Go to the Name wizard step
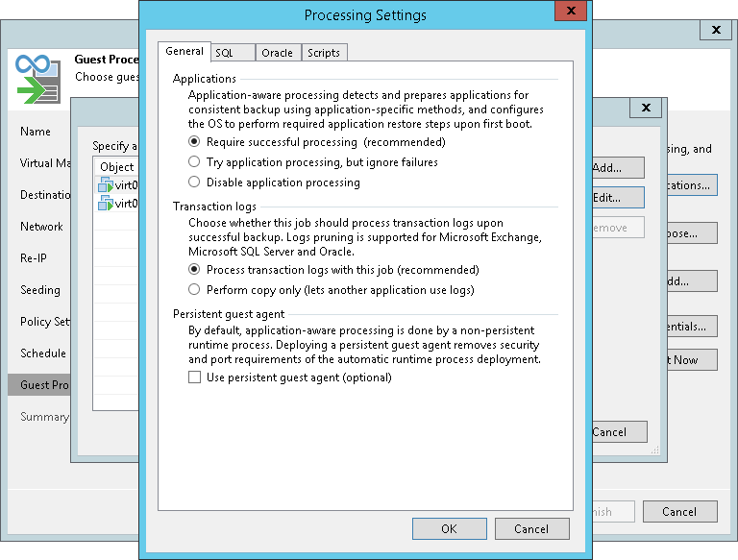Screen dimensions: 738x560 tap(36, 132)
